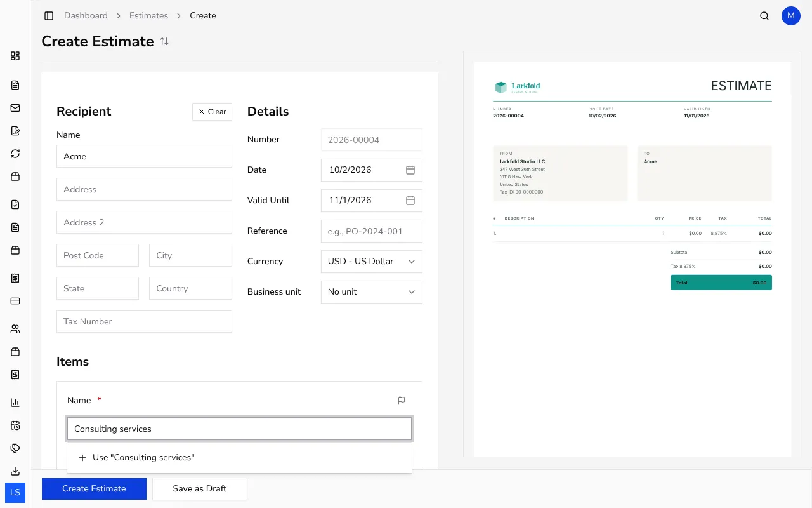Open the calendar picker for Valid Until
This screenshot has width=812, height=508.
(x=410, y=201)
